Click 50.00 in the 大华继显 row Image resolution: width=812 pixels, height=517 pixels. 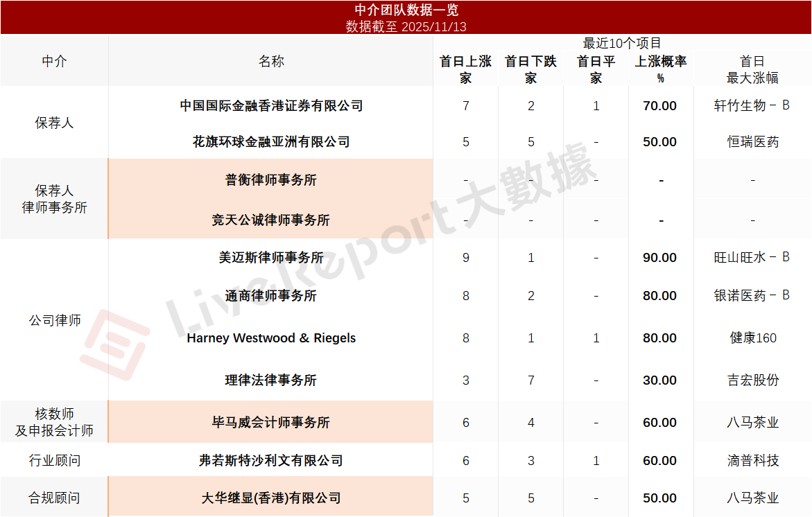coord(659,498)
